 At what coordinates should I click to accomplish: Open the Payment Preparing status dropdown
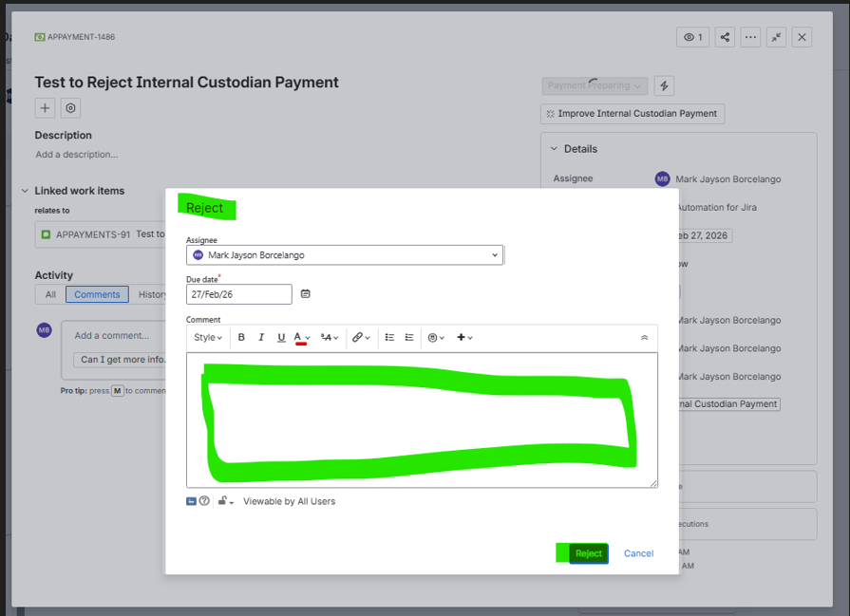point(595,85)
